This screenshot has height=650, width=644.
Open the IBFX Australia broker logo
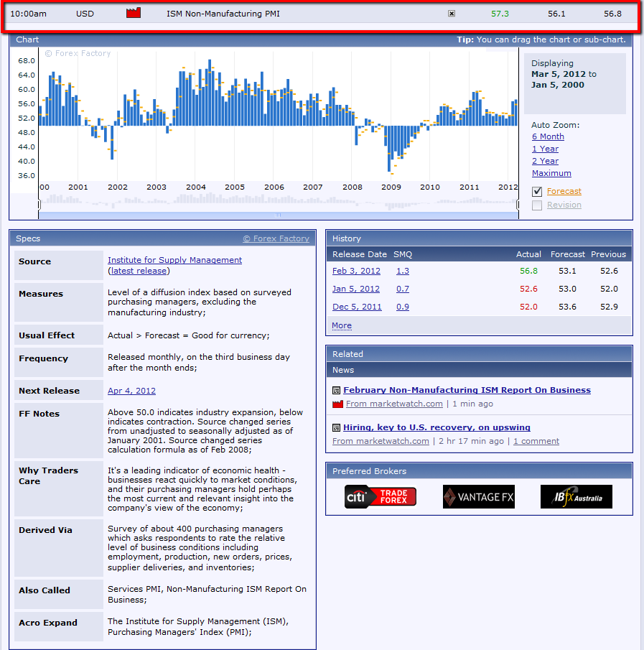(x=576, y=496)
